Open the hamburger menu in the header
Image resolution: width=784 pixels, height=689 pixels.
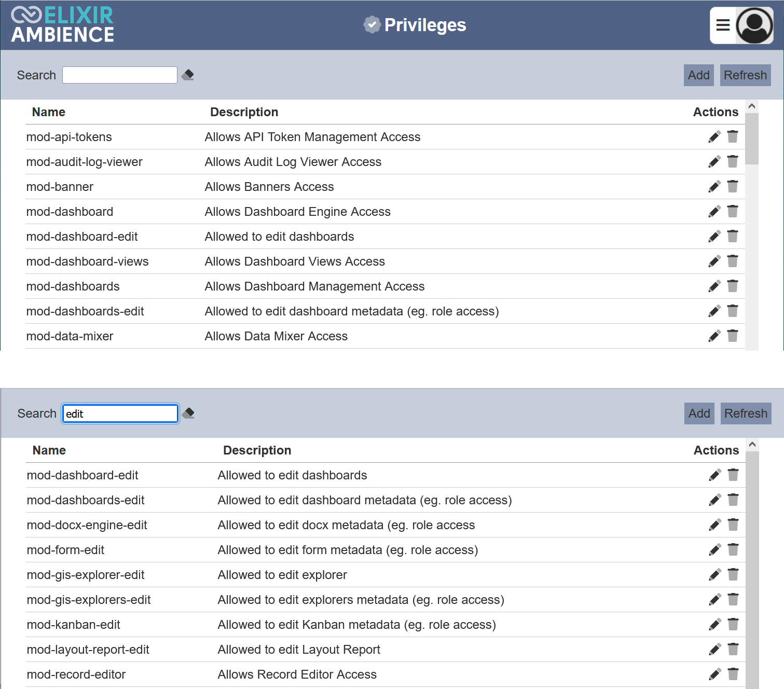tap(723, 25)
